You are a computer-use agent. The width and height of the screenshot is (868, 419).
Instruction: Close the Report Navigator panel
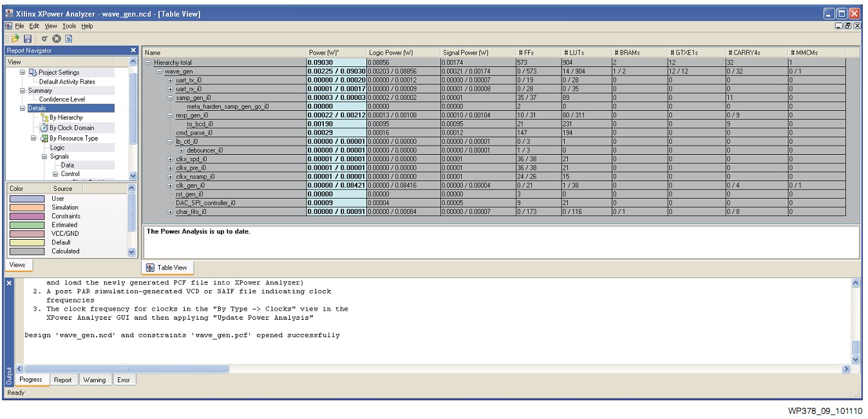133,50
